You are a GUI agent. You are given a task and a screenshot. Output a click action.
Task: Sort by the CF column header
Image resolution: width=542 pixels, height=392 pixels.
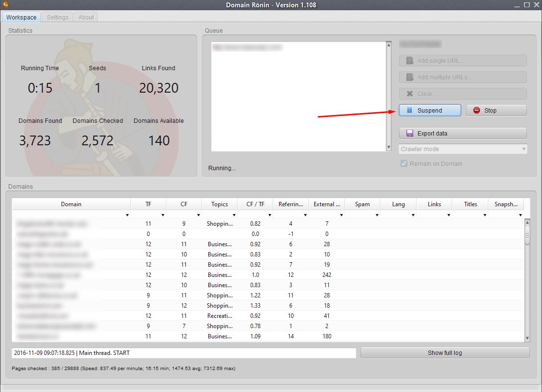pyautogui.click(x=184, y=204)
